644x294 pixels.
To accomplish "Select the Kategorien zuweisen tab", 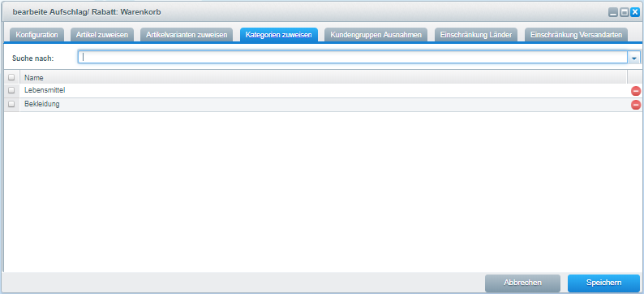I will tap(278, 35).
